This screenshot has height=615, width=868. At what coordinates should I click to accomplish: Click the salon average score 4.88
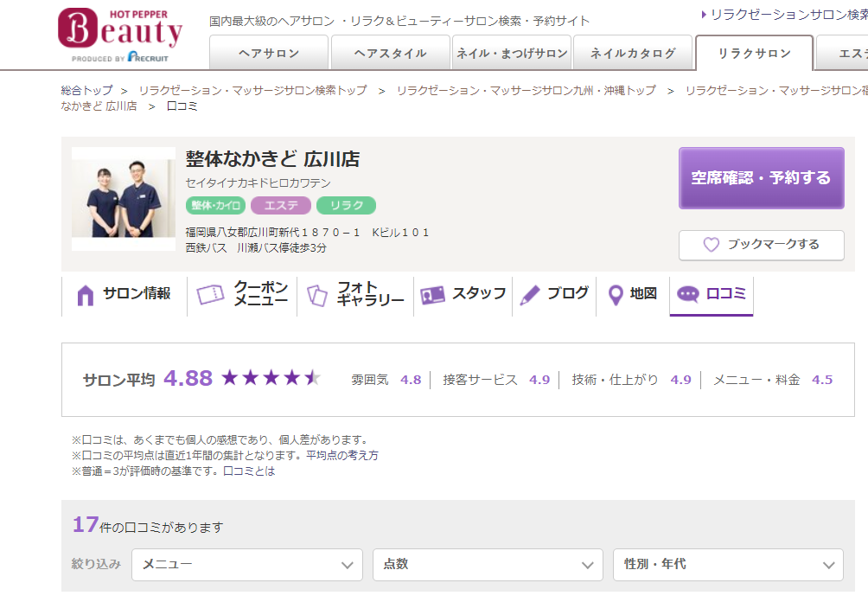[x=188, y=378]
